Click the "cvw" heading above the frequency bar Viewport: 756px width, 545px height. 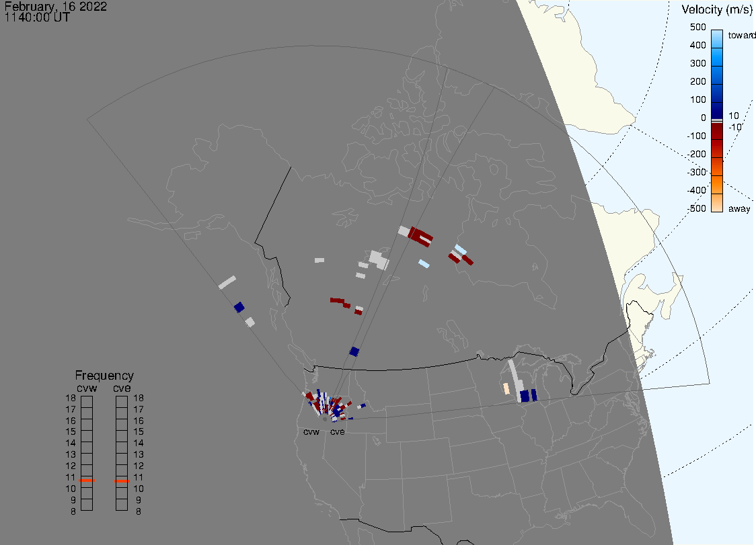[x=87, y=388]
